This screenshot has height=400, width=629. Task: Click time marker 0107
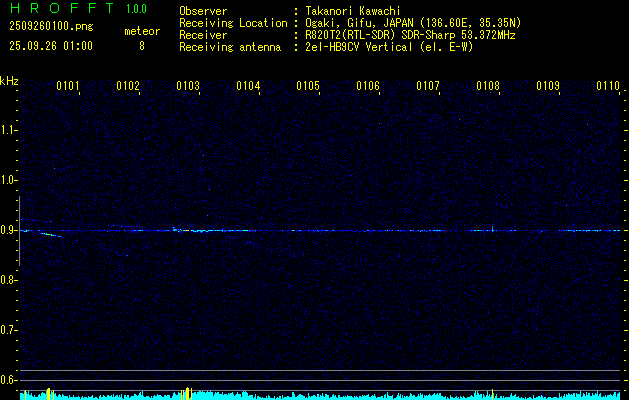point(428,86)
